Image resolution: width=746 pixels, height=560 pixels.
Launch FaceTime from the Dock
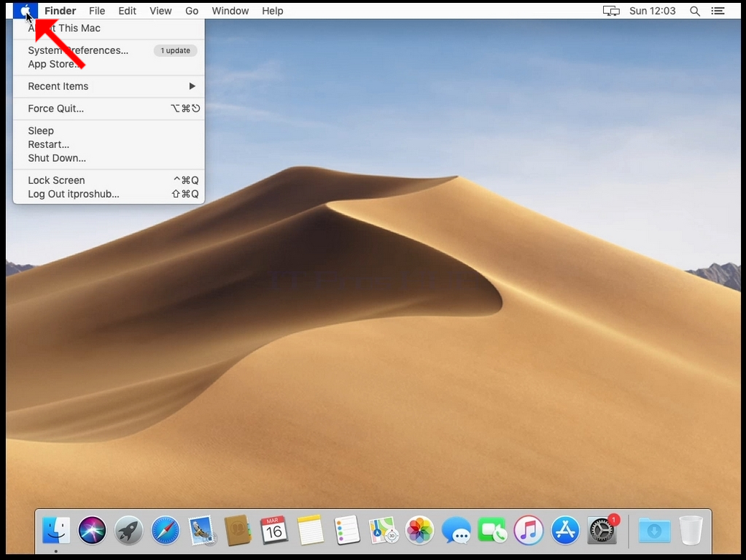click(x=492, y=530)
